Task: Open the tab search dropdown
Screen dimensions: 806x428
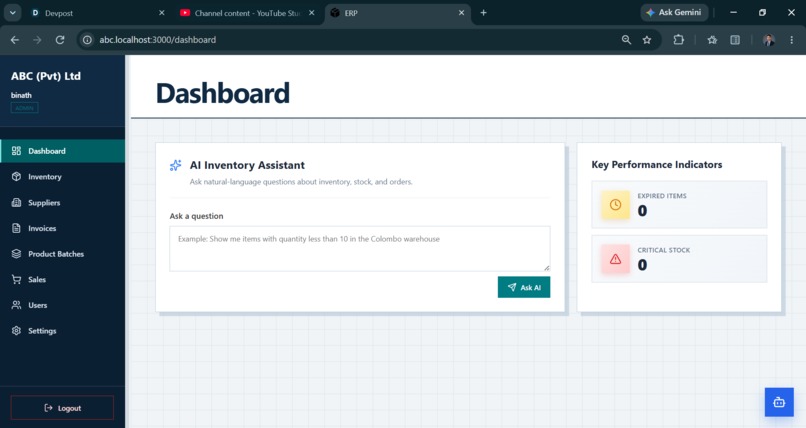Action: (x=12, y=13)
